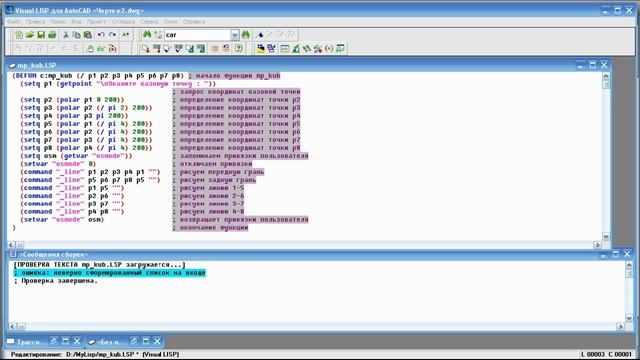Viewport: 640px width, 360px height.
Task: Click the '(DEFUN c:mp_kub' header line
Action: tap(98, 76)
